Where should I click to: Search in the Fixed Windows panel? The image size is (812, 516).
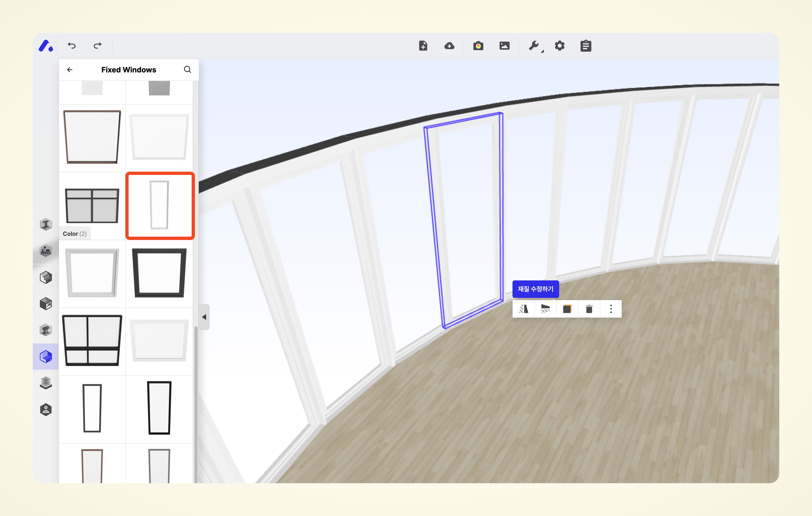[x=188, y=69]
